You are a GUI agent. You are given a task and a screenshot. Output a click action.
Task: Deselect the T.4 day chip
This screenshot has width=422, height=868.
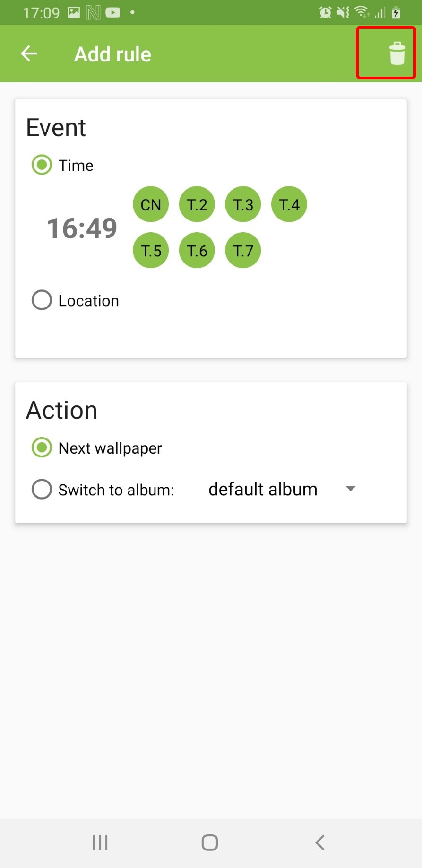tap(289, 205)
